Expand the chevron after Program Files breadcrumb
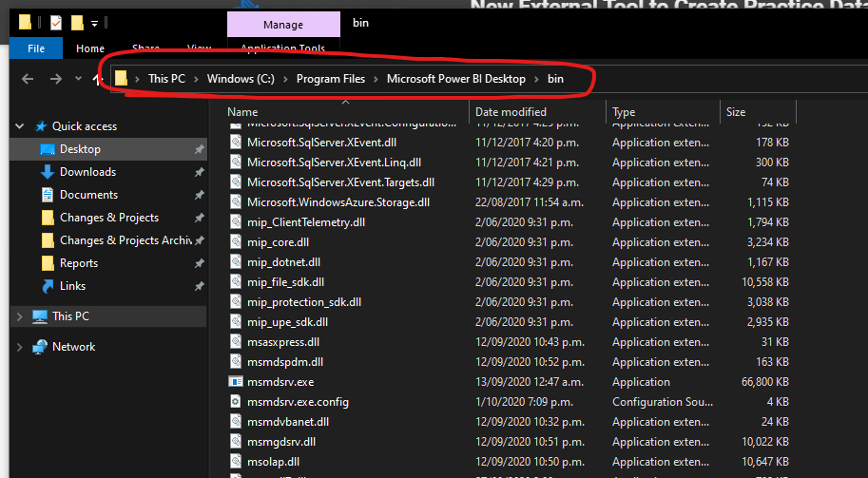The height and width of the screenshot is (478, 868). (x=376, y=79)
